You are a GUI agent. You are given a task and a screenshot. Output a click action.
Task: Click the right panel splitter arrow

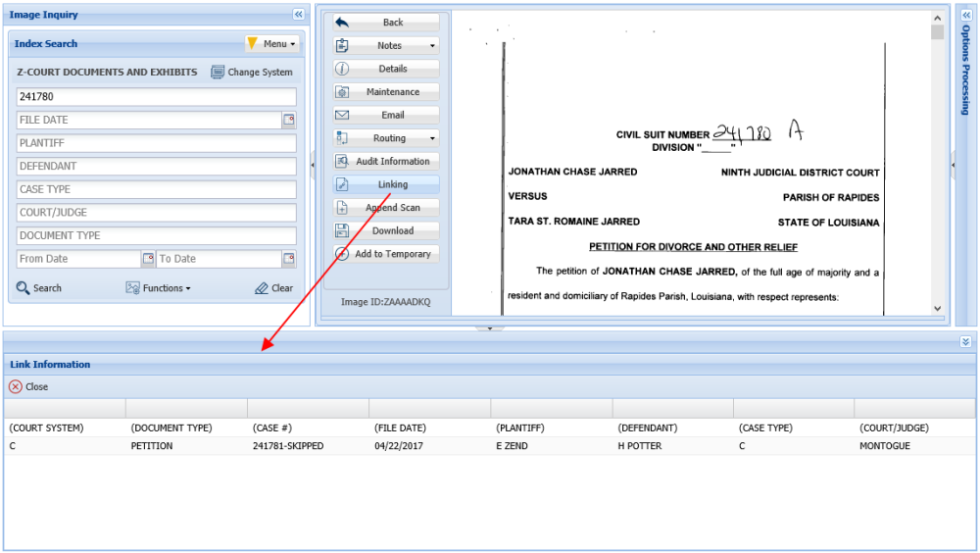[x=953, y=165]
